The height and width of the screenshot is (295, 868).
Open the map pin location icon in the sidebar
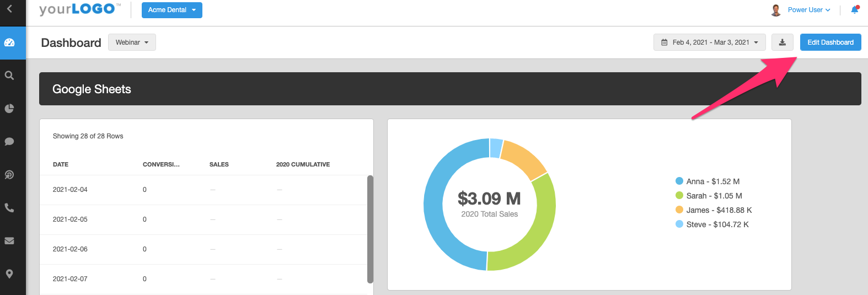(x=9, y=274)
